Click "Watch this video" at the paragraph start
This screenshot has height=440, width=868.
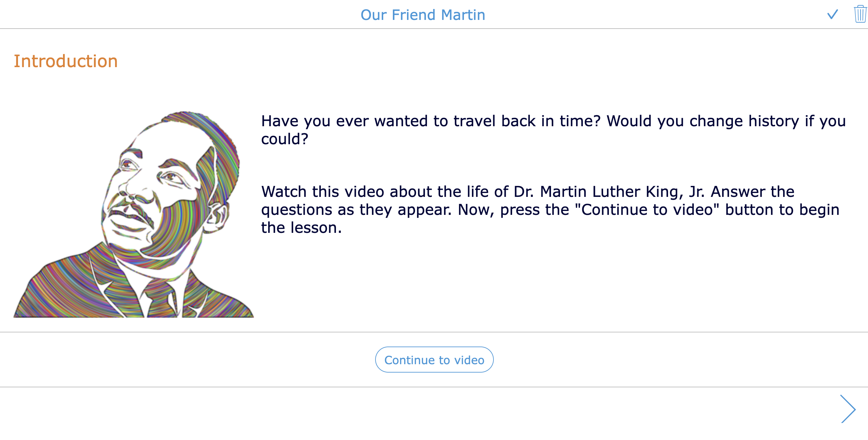(322, 192)
